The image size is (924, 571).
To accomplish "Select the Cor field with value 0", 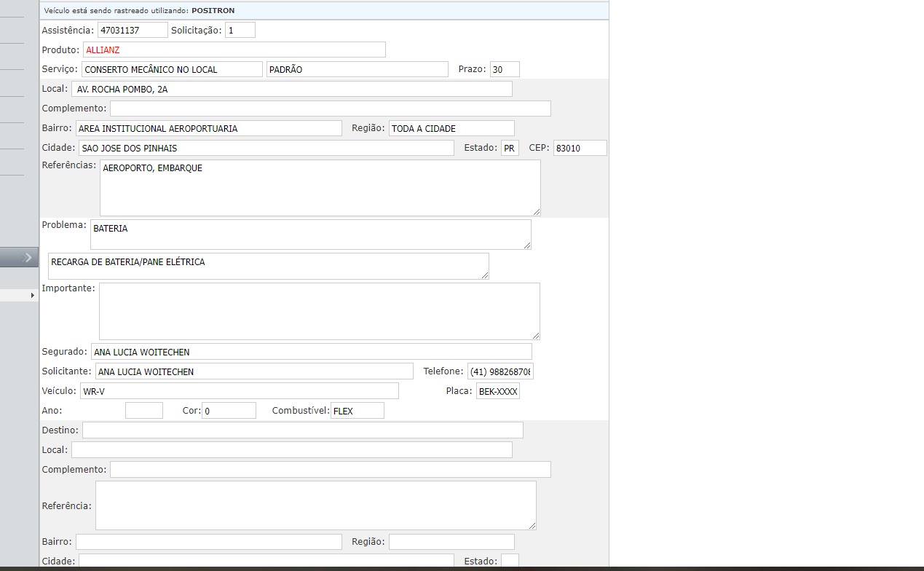I will [229, 411].
